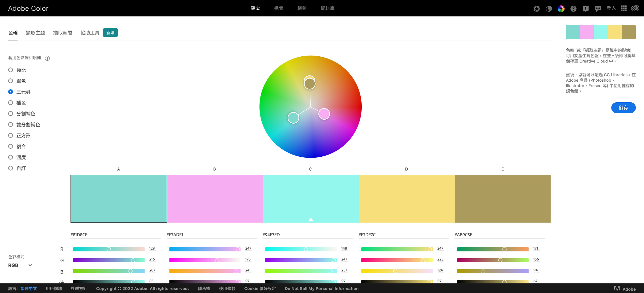Select the pink B color swatch

(215, 199)
